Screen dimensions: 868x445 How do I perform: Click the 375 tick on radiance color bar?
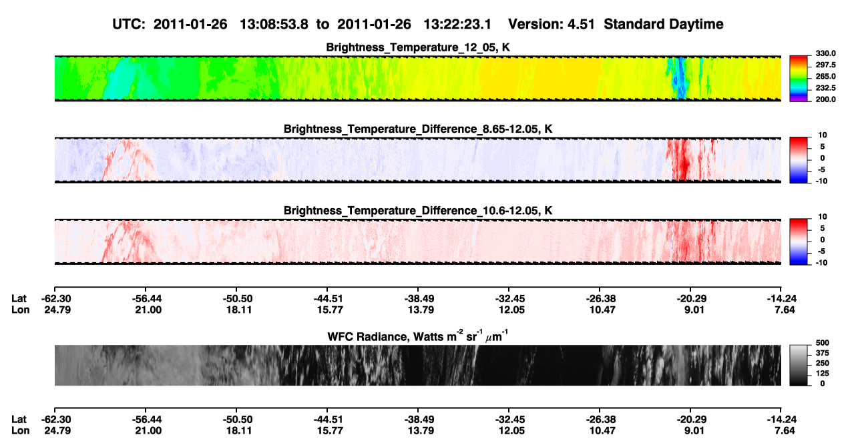[823, 353]
